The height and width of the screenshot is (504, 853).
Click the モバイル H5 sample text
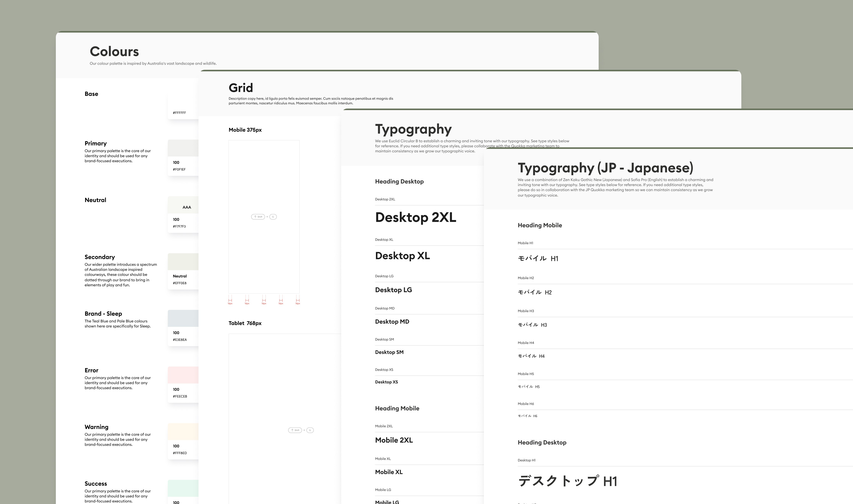pos(529,387)
